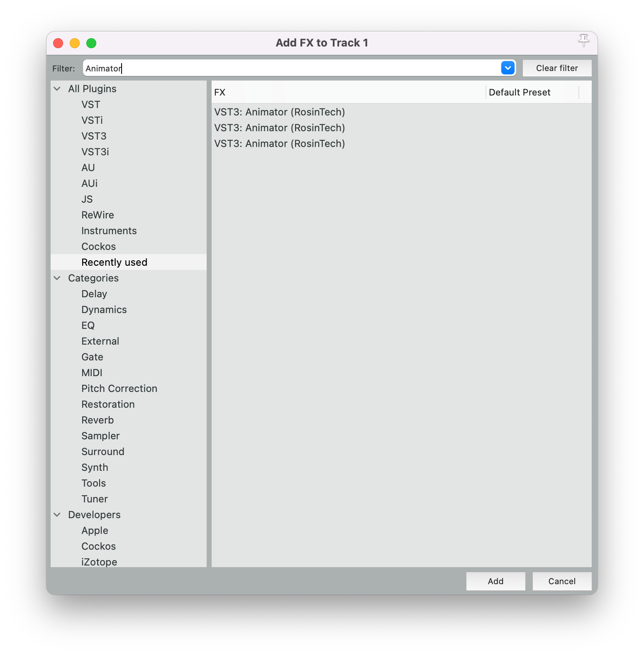The width and height of the screenshot is (644, 656).
Task: Click the Add button
Action: coord(495,581)
